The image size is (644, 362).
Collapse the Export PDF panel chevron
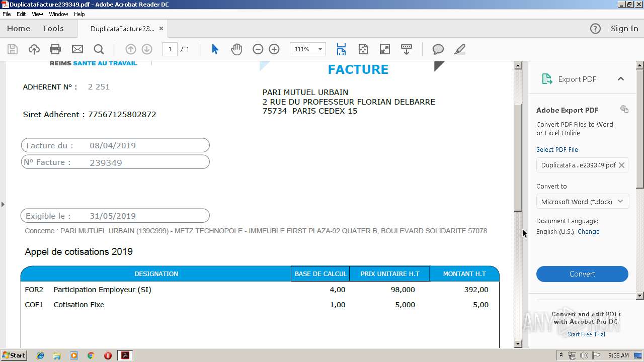pos(621,79)
